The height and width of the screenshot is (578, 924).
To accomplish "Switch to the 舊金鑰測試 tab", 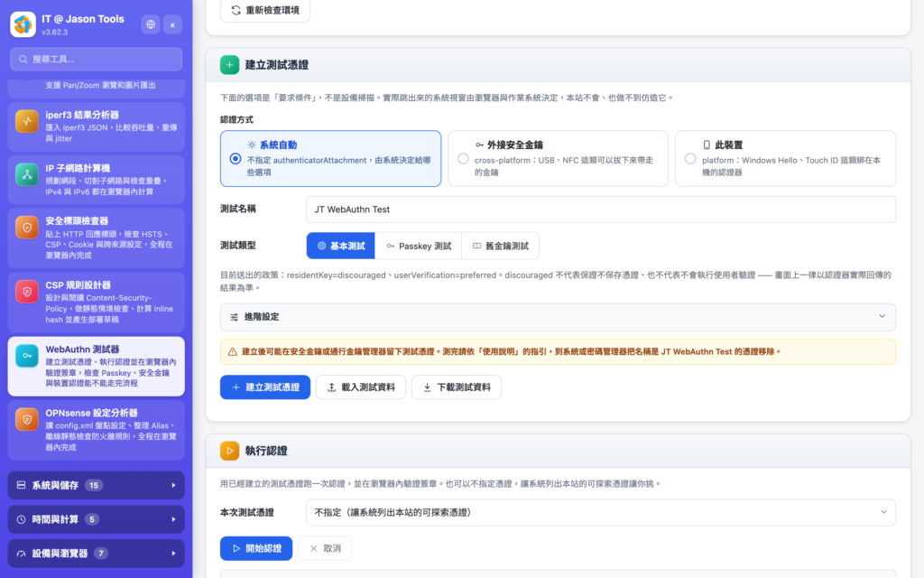I will [500, 246].
